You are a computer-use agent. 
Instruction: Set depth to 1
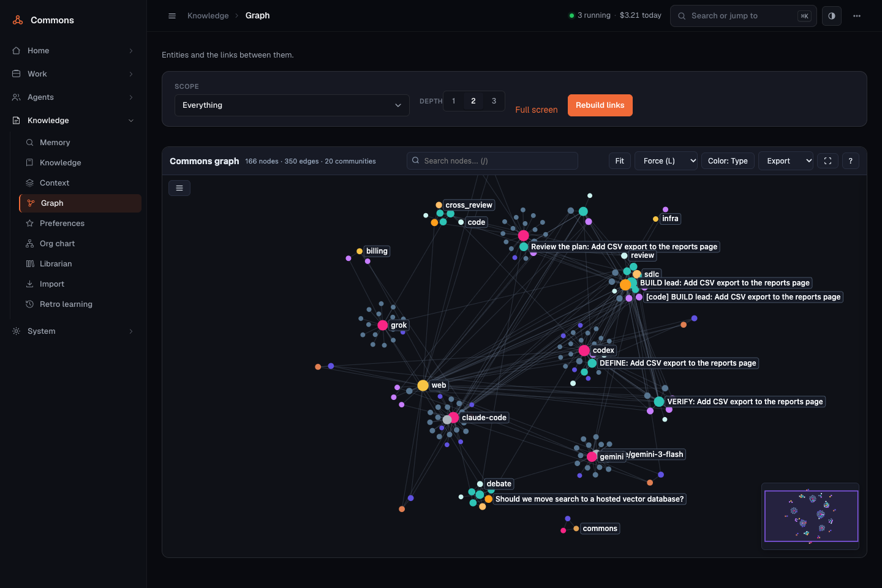(x=454, y=101)
